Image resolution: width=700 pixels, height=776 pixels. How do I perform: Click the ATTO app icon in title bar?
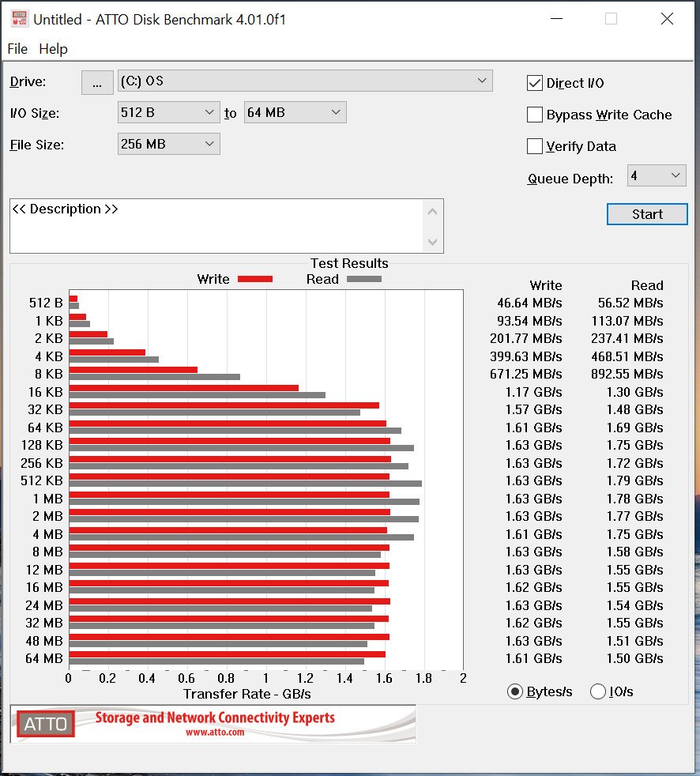[19, 19]
